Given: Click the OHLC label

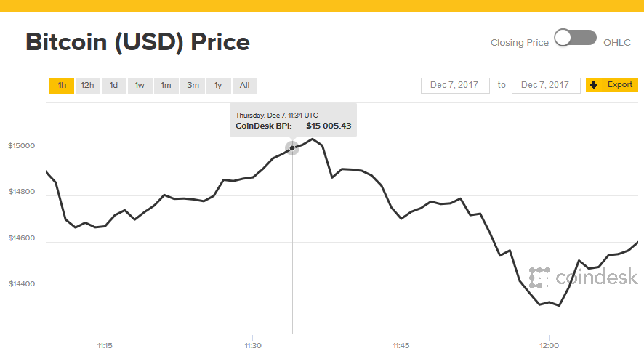Looking at the screenshot, I should click(x=617, y=43).
